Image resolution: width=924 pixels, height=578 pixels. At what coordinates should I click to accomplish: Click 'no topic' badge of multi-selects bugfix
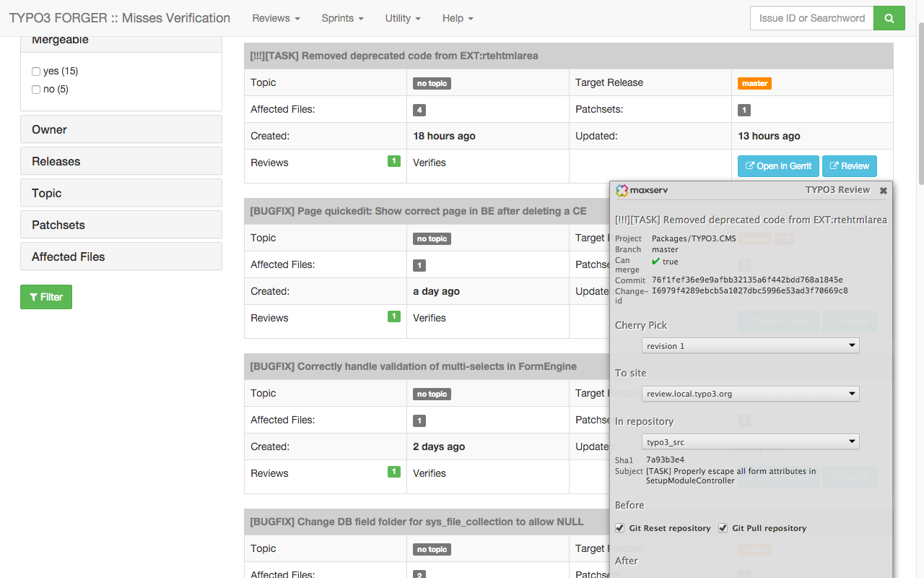pyautogui.click(x=432, y=394)
